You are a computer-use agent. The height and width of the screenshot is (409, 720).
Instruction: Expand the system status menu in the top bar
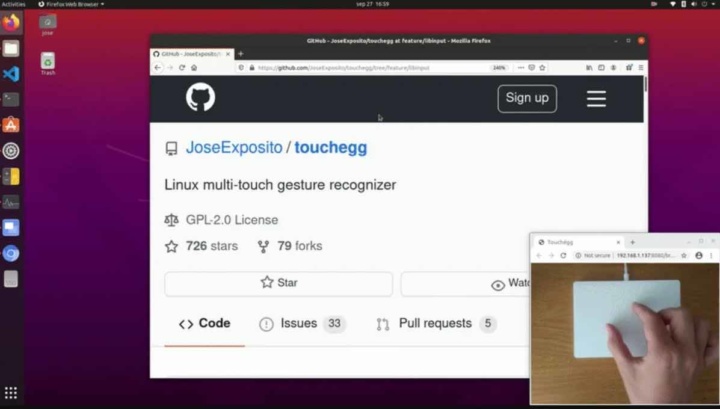click(693, 4)
